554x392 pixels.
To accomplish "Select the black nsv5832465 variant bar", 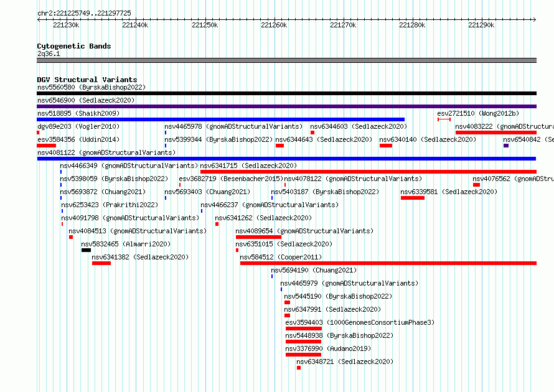I will [x=86, y=250].
